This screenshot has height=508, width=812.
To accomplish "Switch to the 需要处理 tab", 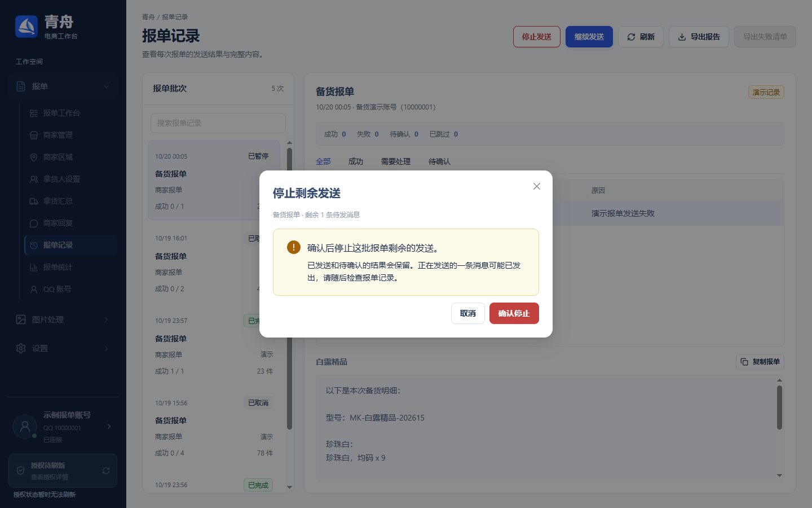I will click(396, 161).
